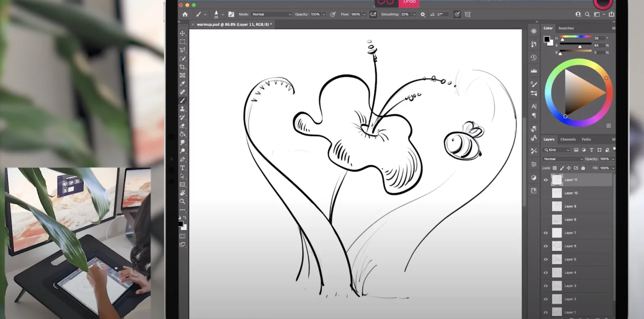This screenshot has height=319, width=644.
Task: Show Layer 8 via visibility box
Action: [x=545, y=220]
